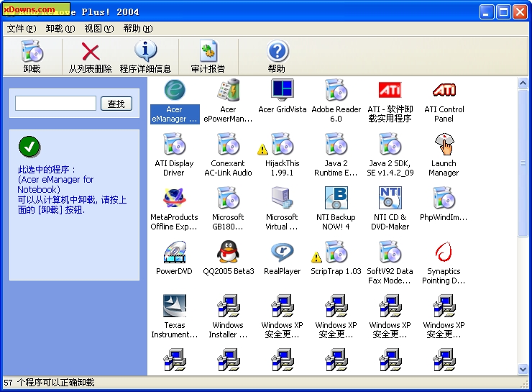
Task: Select Texas Instruments program icon
Action: point(175,306)
